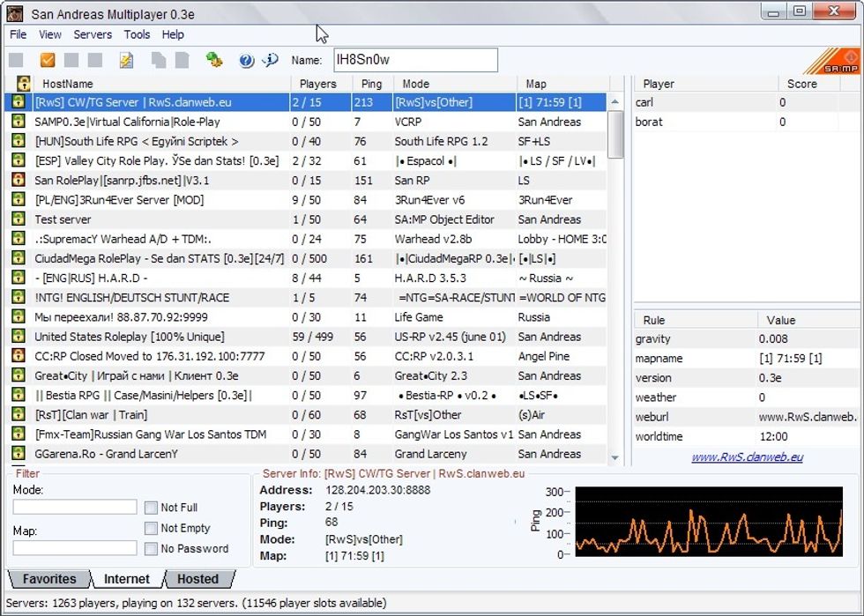Click the lock icon beside United States Roleplay

18,337
